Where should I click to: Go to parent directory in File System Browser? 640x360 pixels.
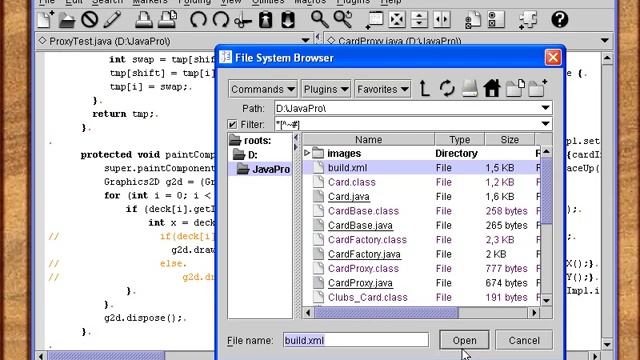tap(424, 88)
